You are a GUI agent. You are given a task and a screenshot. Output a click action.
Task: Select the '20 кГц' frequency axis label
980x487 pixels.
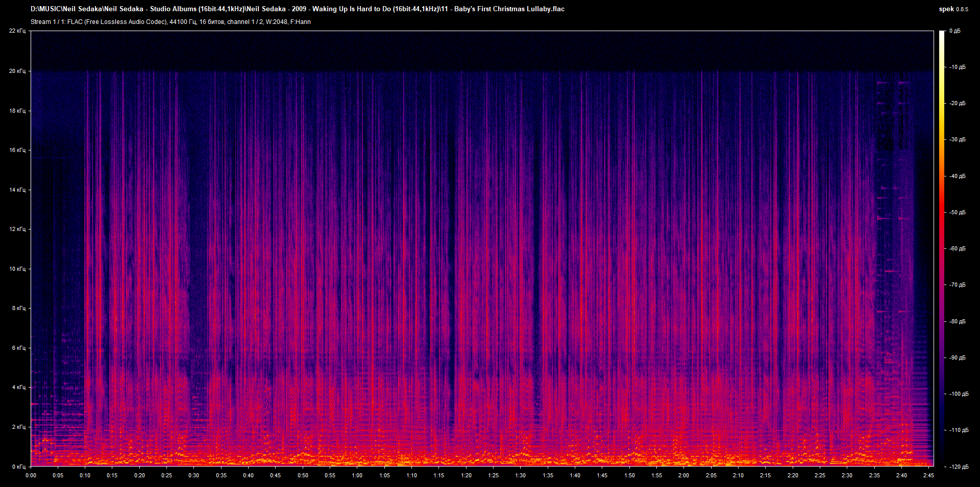17,71
